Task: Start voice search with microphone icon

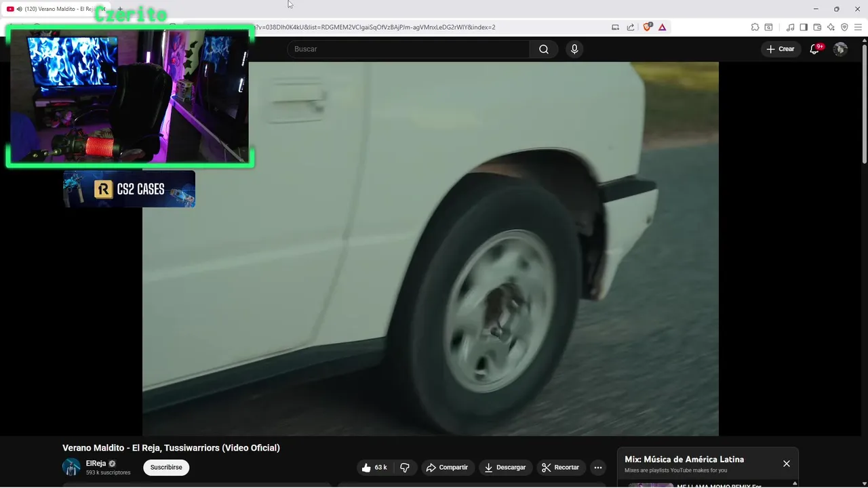Action: tap(574, 49)
